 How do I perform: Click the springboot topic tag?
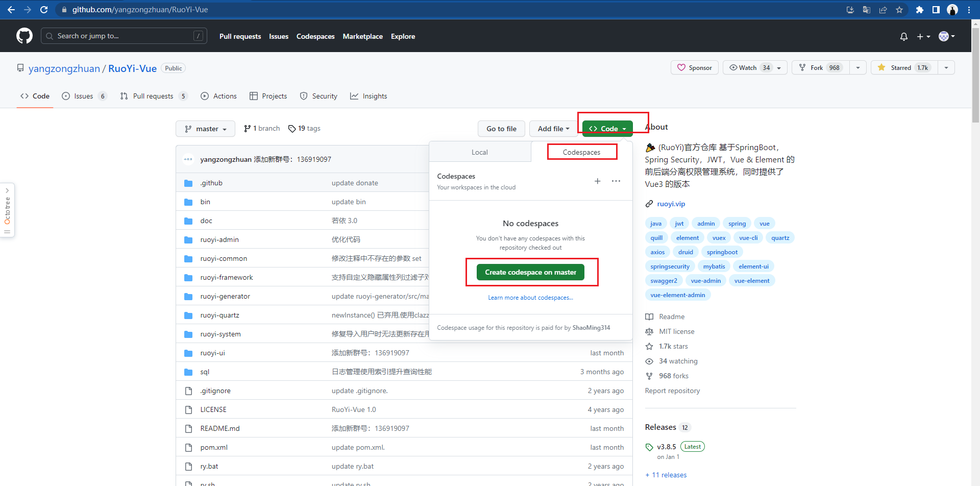point(722,252)
